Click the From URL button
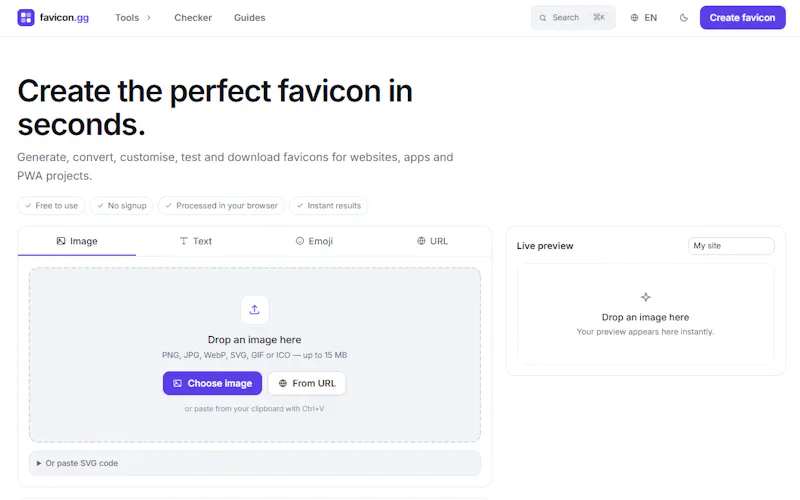This screenshot has height=500, width=800. [x=307, y=383]
